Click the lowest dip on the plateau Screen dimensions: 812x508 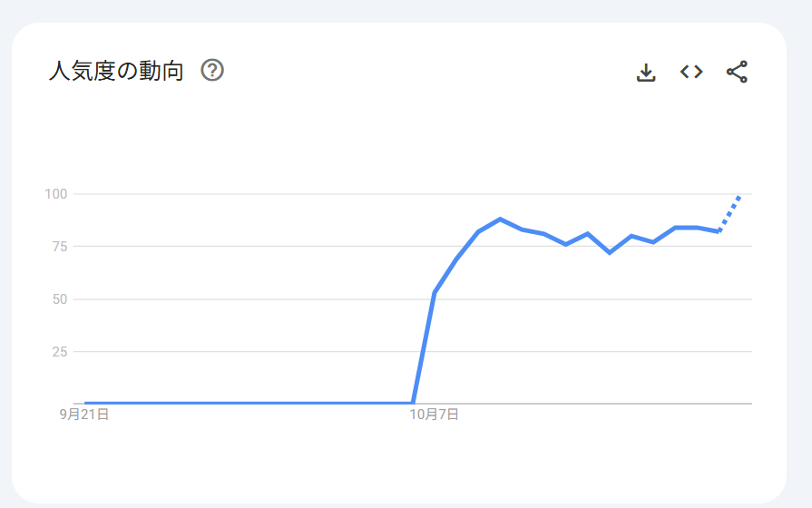pos(610,252)
